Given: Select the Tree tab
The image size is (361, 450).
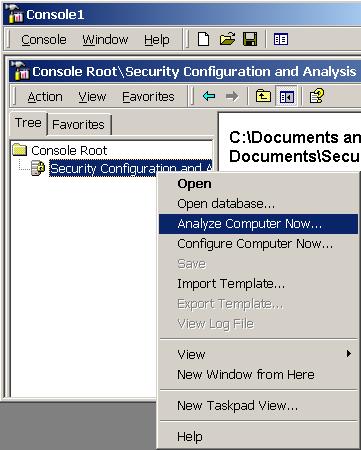Looking at the screenshot, I should pyautogui.click(x=28, y=123).
